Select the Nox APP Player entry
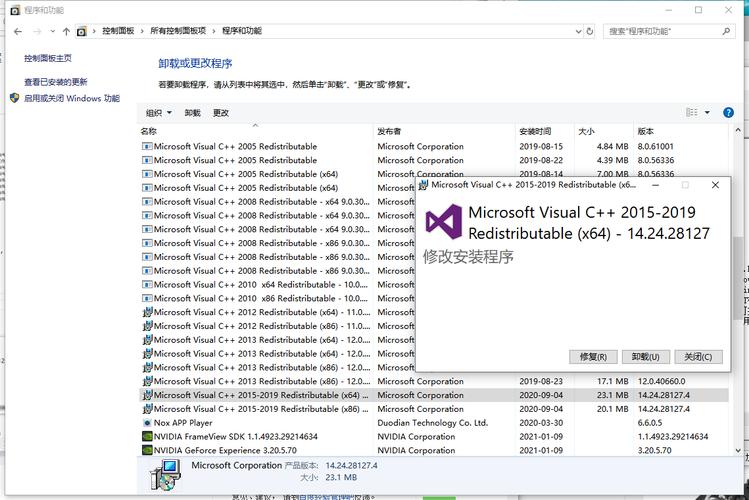749x500 pixels. (434, 423)
